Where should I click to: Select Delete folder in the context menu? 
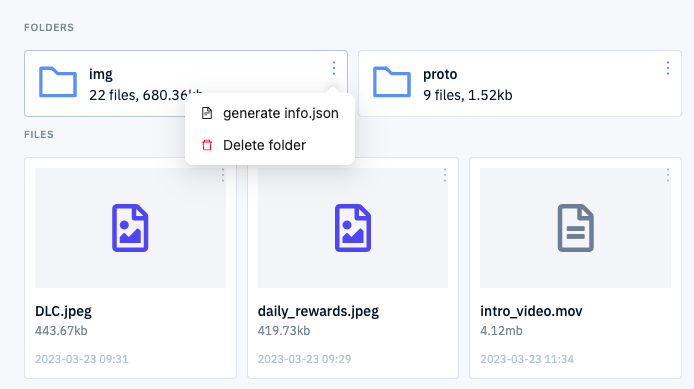tap(270, 145)
